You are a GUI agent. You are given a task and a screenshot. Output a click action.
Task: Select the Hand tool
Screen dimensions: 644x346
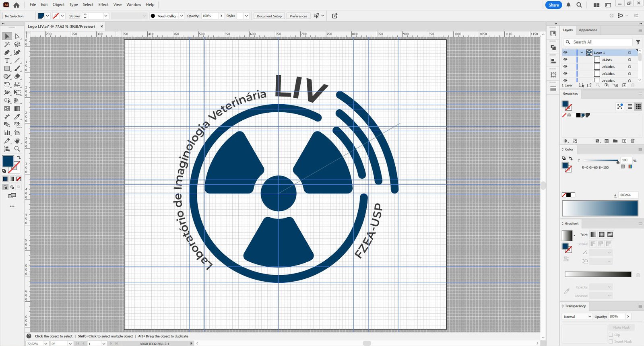[x=17, y=141]
